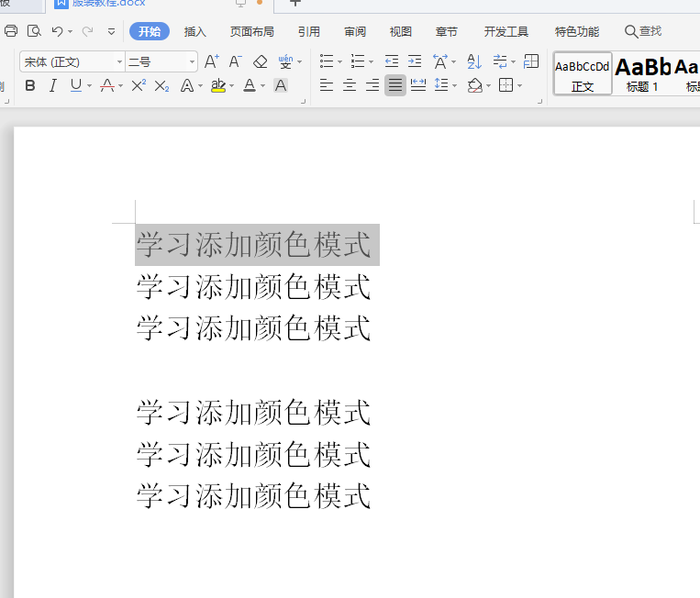The image size is (700, 598).
Task: Apply 正文 style
Action: pyautogui.click(x=583, y=73)
